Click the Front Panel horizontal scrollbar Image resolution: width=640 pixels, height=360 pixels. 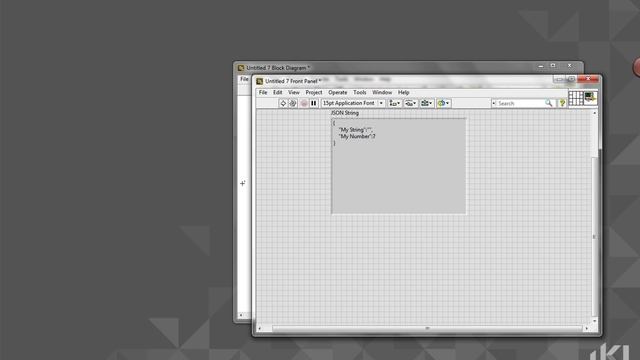(x=427, y=328)
